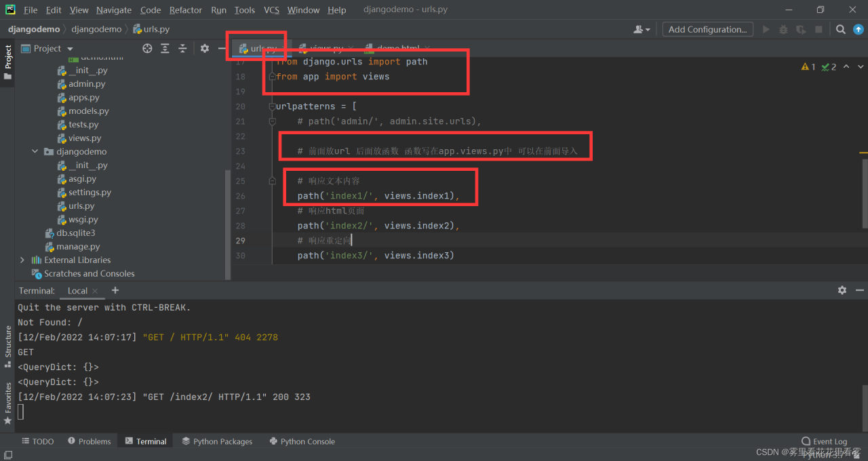Select views.py in project tree
Viewport: 868px width, 461px height.
tap(85, 138)
